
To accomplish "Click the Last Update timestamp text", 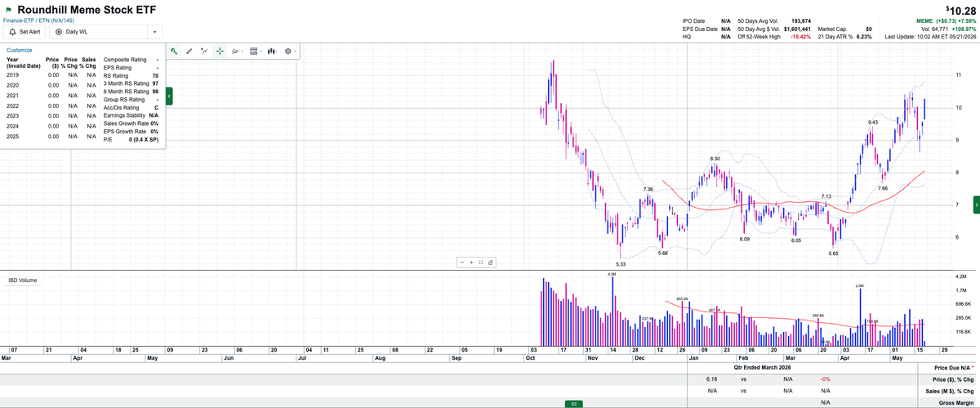I will pyautogui.click(x=930, y=37).
